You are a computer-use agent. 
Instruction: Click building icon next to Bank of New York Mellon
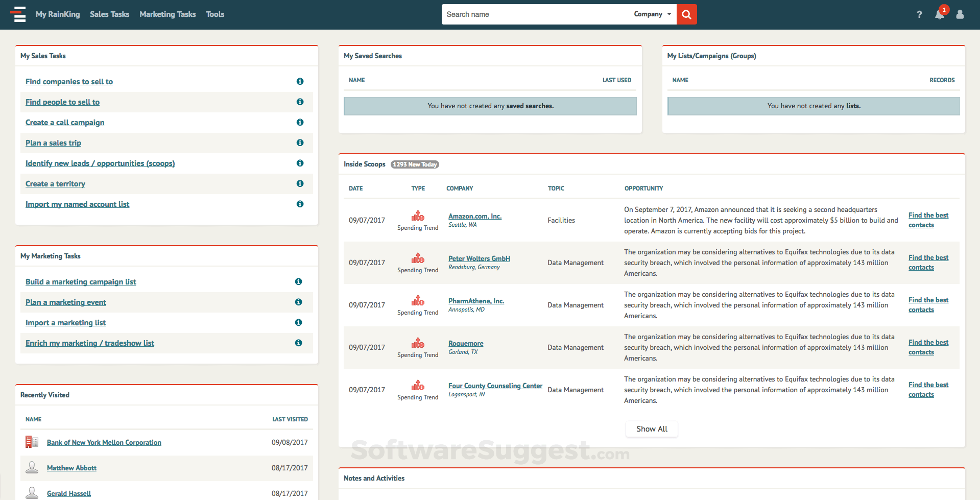point(32,442)
